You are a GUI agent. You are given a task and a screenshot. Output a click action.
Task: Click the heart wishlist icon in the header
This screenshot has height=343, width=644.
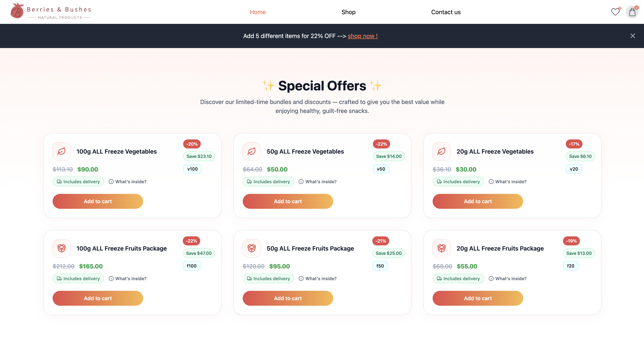(615, 12)
